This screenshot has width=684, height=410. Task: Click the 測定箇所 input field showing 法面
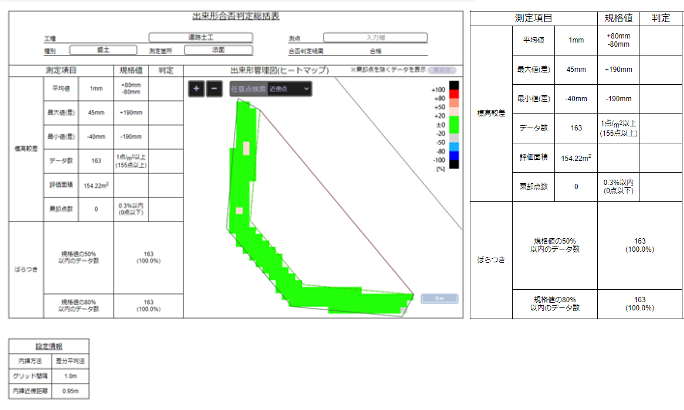[219, 50]
